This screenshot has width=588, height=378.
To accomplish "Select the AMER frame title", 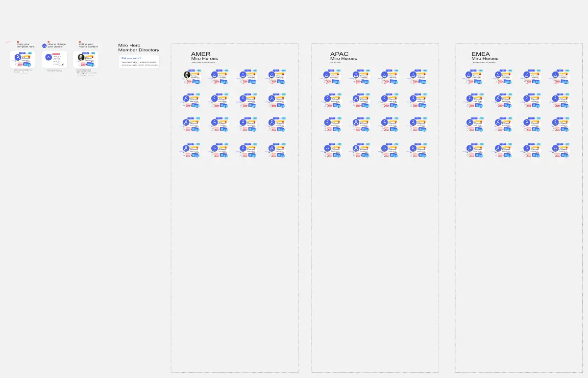I will tap(201, 54).
